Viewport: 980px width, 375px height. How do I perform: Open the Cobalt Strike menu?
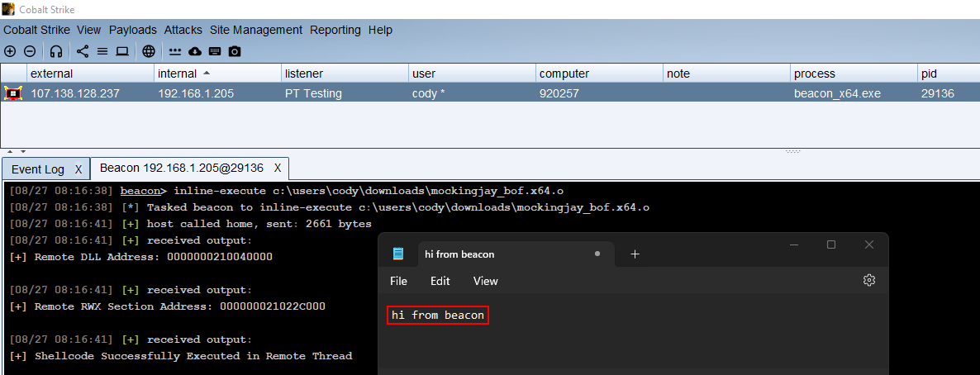click(x=36, y=30)
